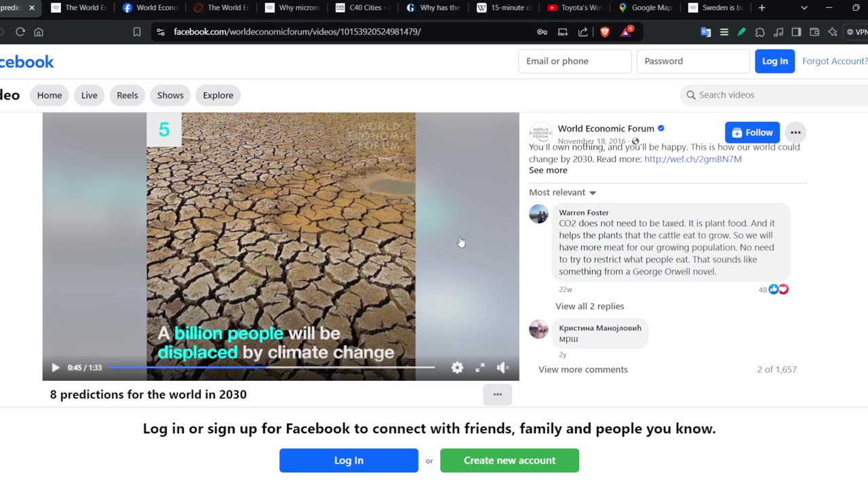The width and height of the screenshot is (868, 488).
Task: Click Warren Foster's avatar
Action: point(538,213)
